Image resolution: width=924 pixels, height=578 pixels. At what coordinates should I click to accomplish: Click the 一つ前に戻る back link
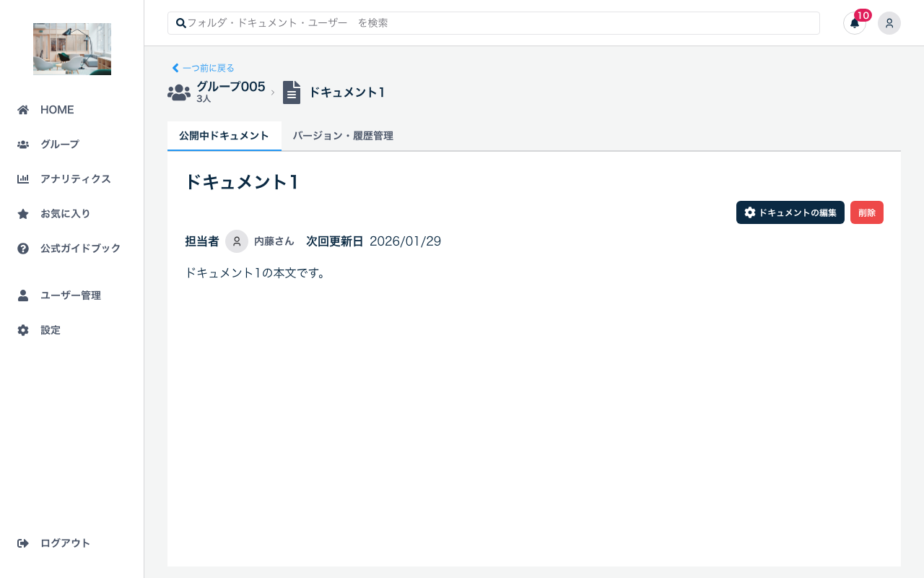(203, 68)
